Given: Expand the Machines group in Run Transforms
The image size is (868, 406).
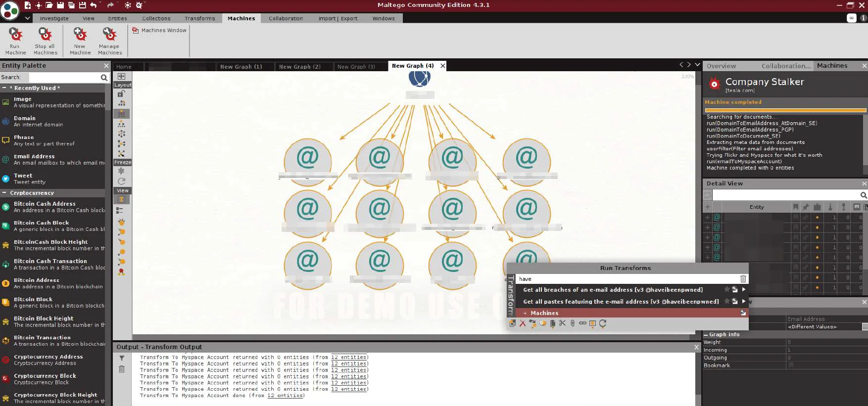Looking at the screenshot, I should 525,313.
